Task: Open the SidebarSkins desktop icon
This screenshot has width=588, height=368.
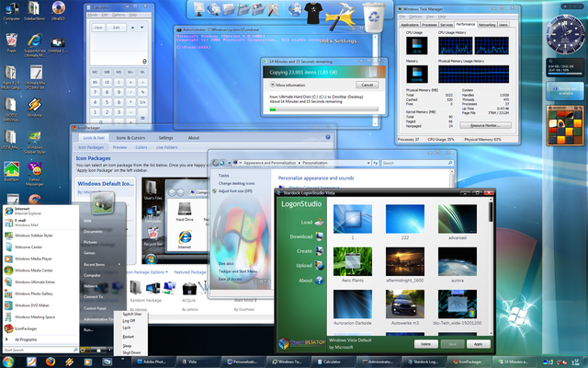Action: point(35,11)
